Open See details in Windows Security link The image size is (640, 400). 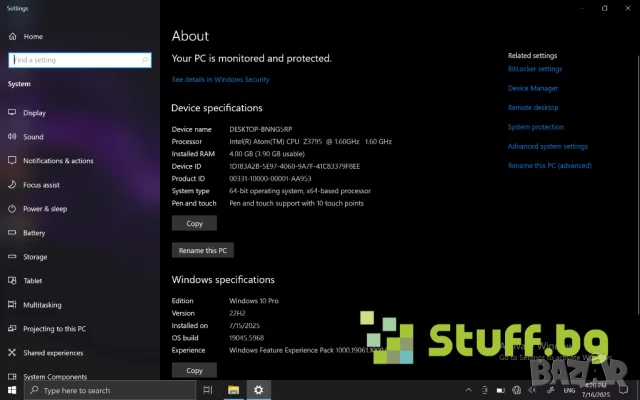[x=220, y=80]
